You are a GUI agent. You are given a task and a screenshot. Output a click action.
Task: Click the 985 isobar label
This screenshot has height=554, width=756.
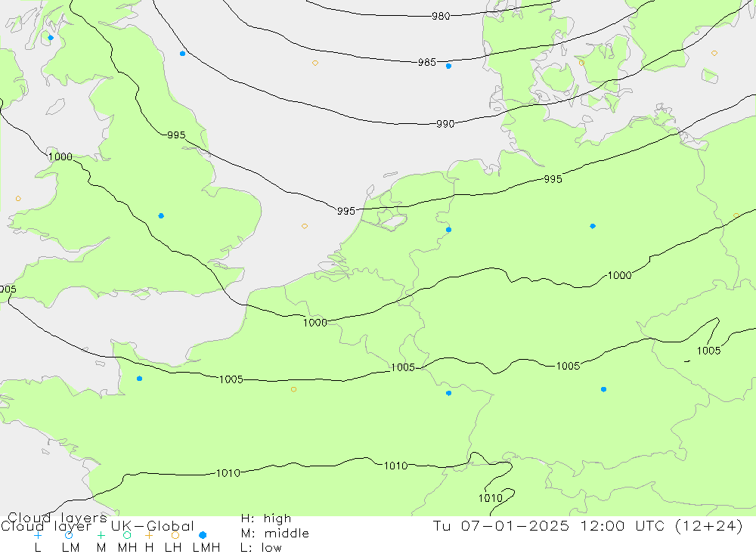click(426, 63)
